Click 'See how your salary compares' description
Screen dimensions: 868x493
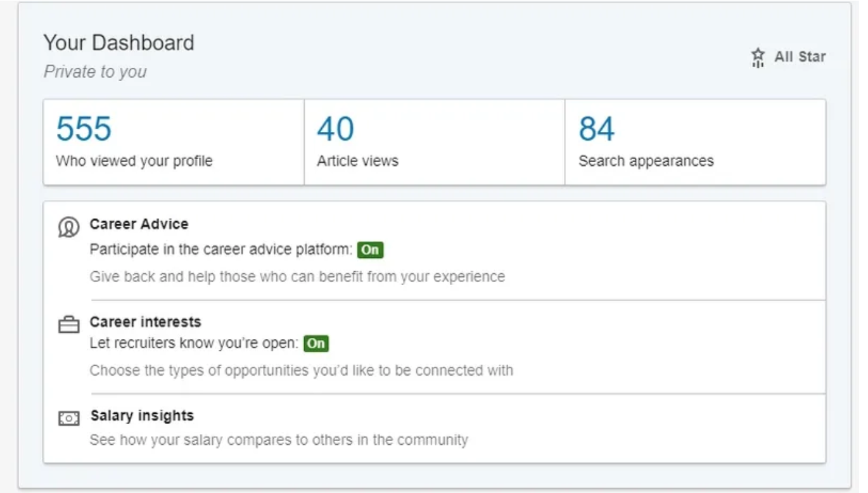[278, 439]
